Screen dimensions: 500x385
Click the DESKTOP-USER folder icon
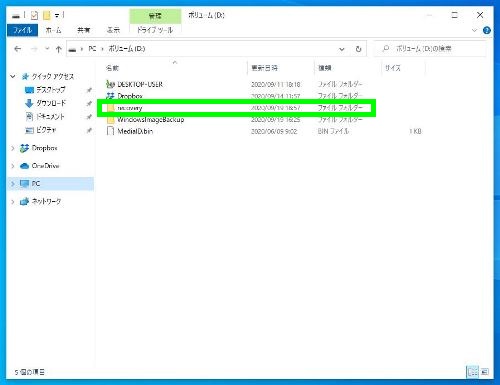coord(110,84)
